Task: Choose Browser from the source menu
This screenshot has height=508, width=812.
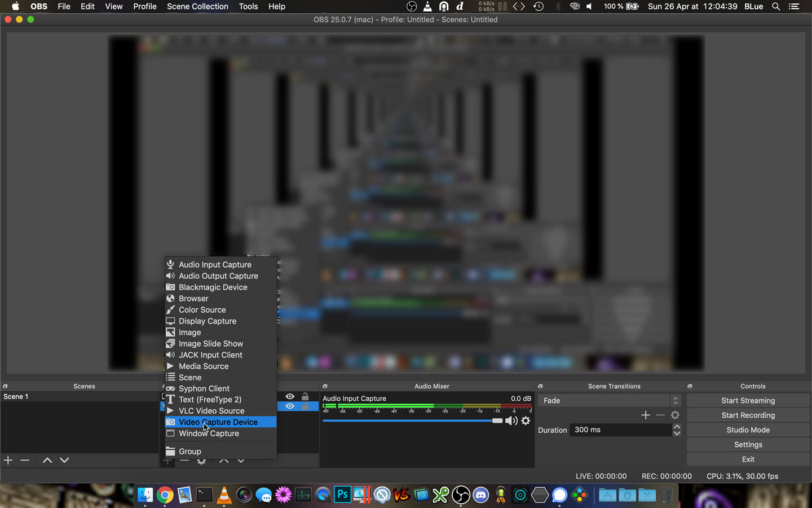Action: click(220, 299)
